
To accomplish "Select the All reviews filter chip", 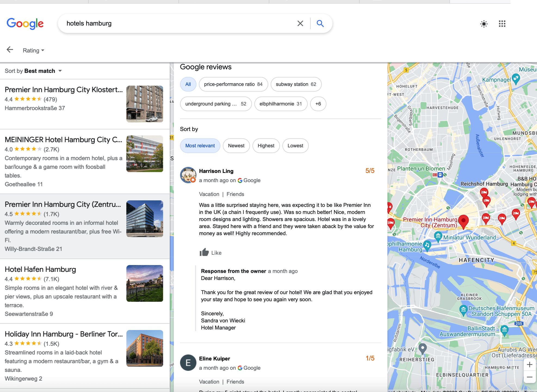I will (x=188, y=84).
